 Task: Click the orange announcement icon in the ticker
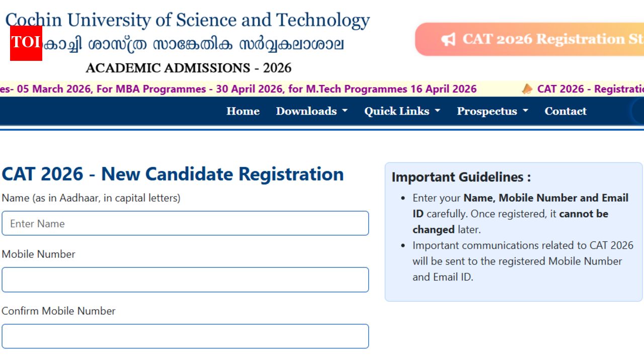click(527, 88)
